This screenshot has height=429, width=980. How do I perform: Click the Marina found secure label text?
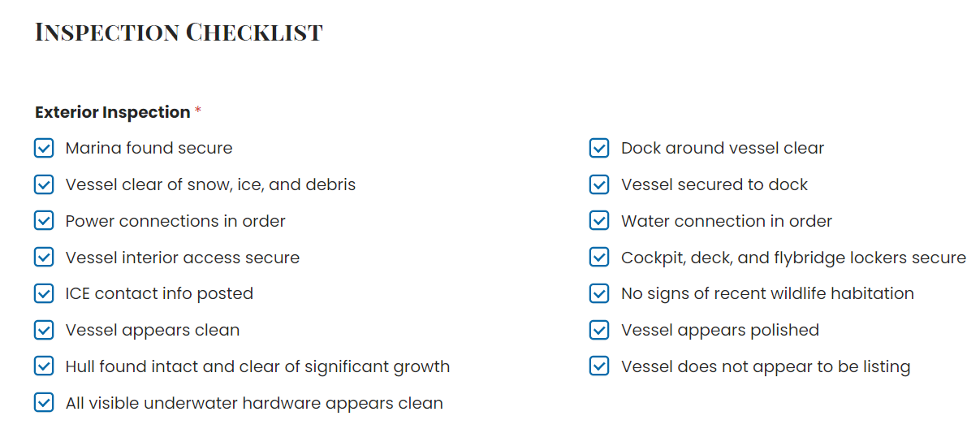click(149, 149)
